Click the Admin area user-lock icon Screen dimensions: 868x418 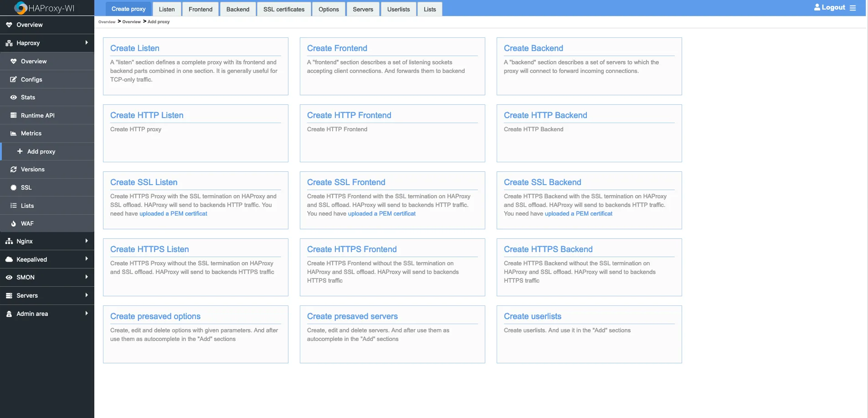pyautogui.click(x=9, y=314)
